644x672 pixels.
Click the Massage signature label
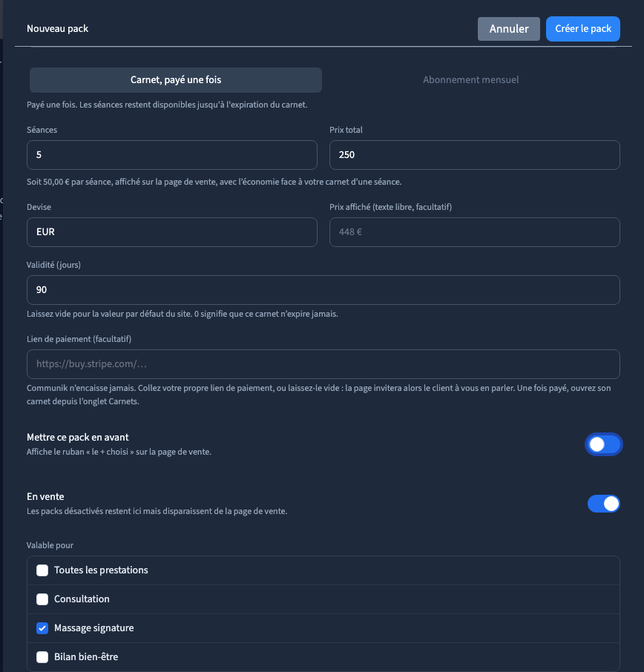pyautogui.click(x=94, y=627)
